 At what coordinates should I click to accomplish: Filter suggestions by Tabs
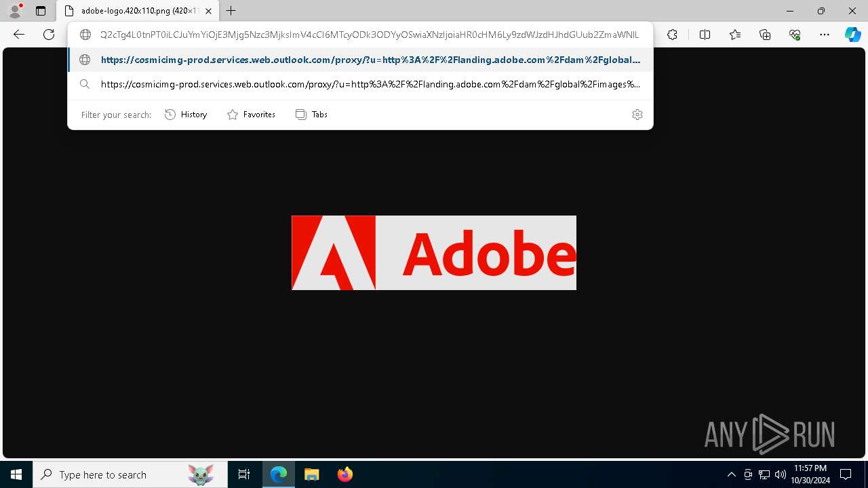[x=311, y=115]
